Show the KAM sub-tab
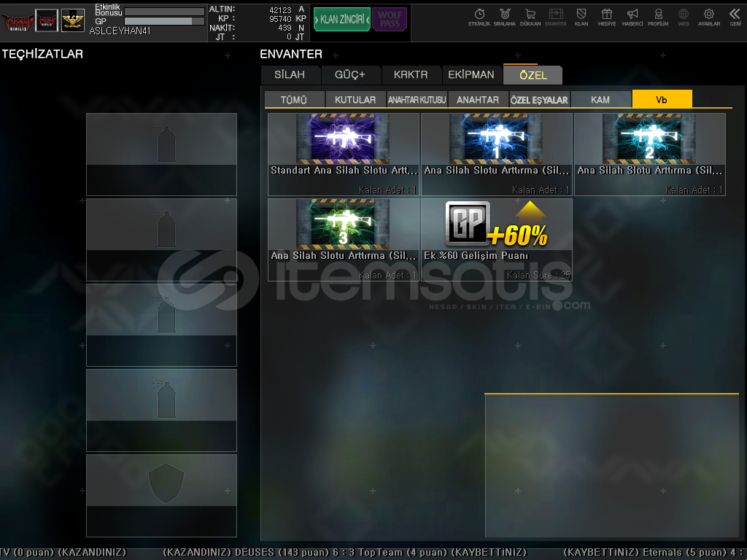Viewport: 747px width, 560px height. coord(600,99)
